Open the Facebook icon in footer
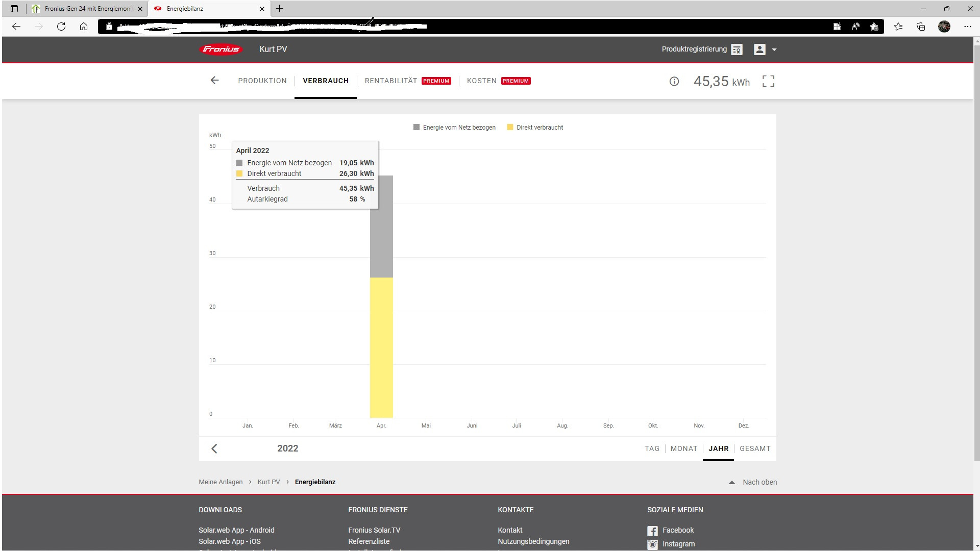 pos(652,531)
